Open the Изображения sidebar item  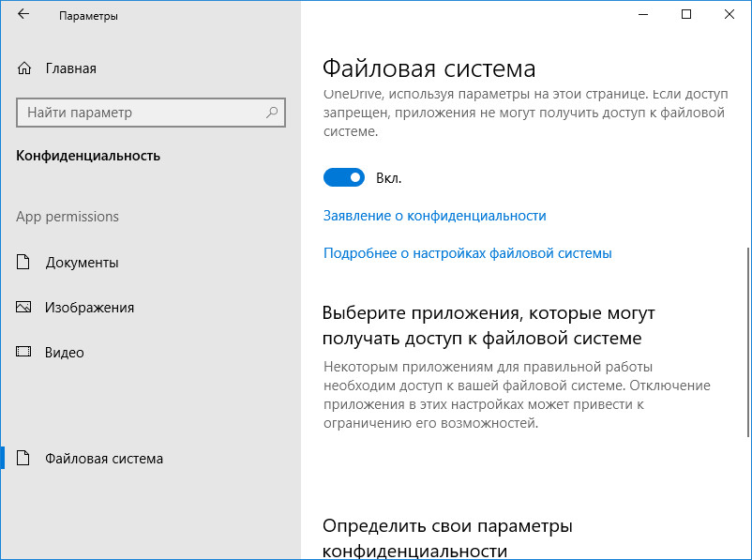pyautogui.click(x=151, y=307)
